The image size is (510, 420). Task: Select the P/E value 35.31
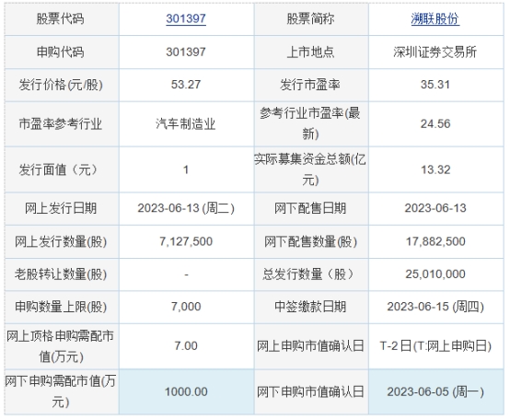tap(435, 85)
